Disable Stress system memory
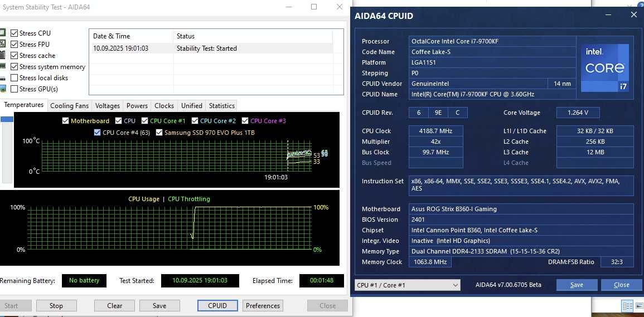 [x=14, y=66]
